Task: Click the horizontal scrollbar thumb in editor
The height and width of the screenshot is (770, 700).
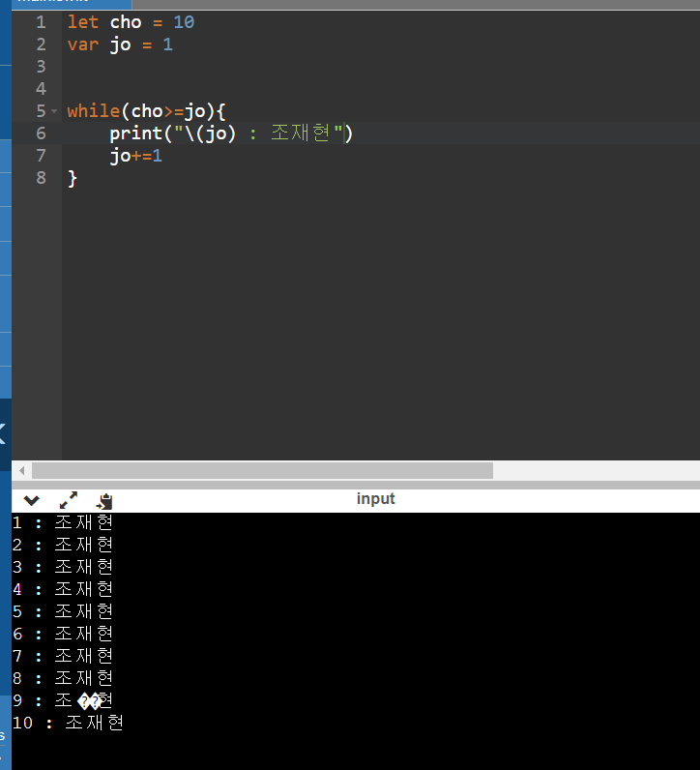Action: (x=262, y=470)
